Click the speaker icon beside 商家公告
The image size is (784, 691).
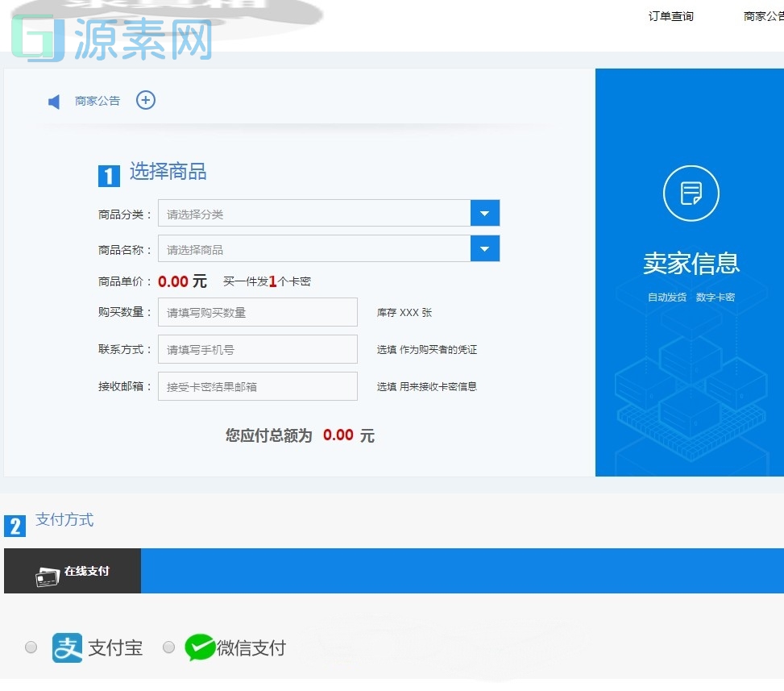[x=53, y=101]
